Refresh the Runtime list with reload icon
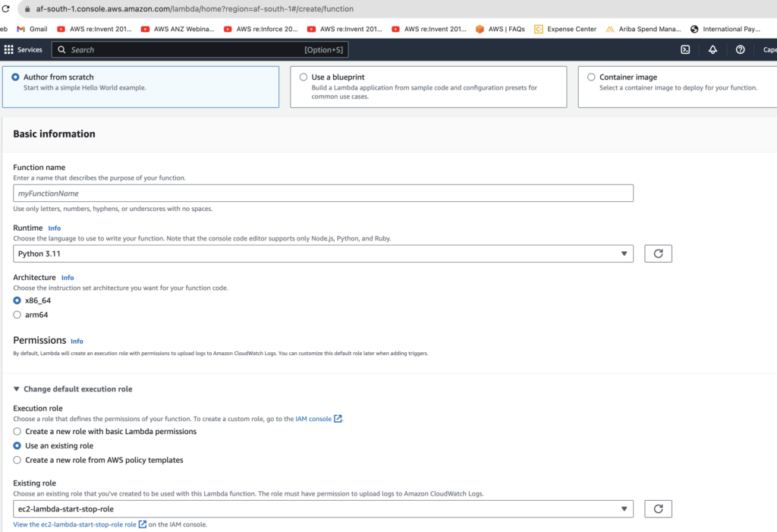Image resolution: width=777 pixels, height=532 pixels. coord(658,253)
